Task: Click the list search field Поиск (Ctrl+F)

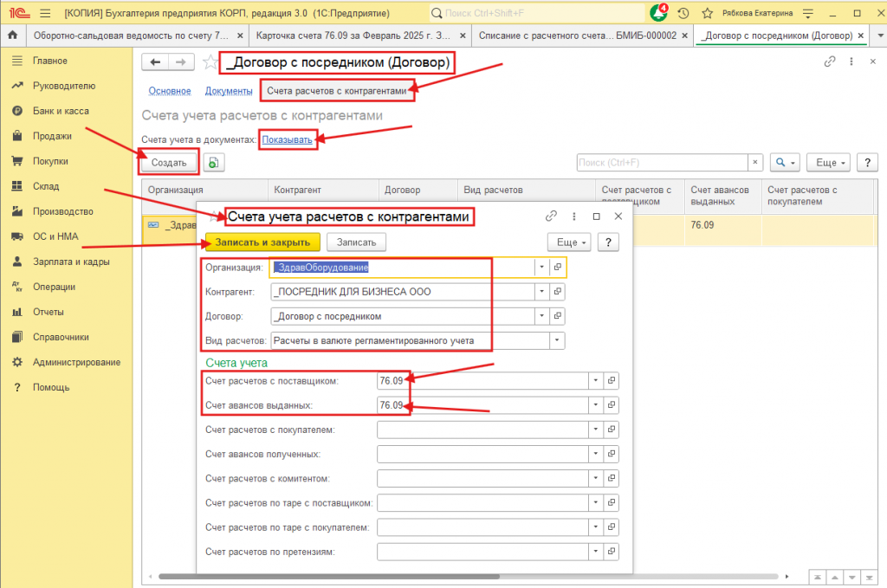Action: coord(663,162)
